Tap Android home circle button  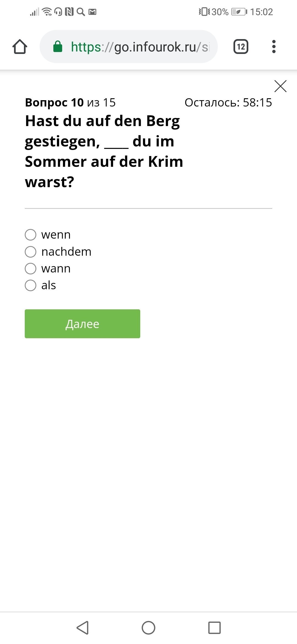[x=148, y=628]
